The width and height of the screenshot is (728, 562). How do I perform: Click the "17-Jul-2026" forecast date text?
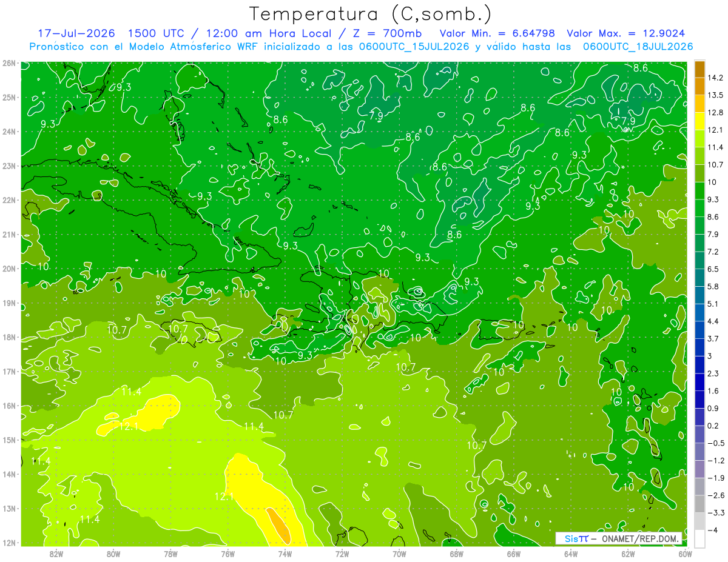point(76,33)
